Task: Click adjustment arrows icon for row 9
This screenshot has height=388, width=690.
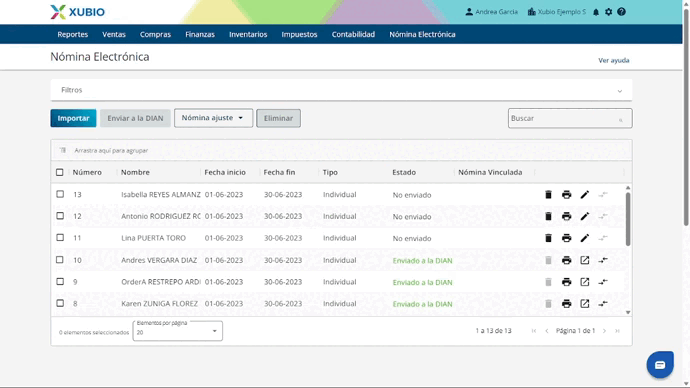Action: (x=603, y=282)
